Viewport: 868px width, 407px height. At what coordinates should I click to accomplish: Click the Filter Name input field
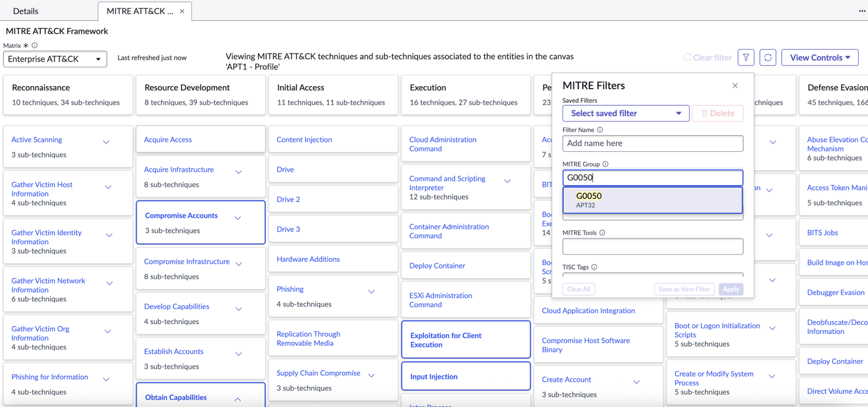(x=653, y=144)
